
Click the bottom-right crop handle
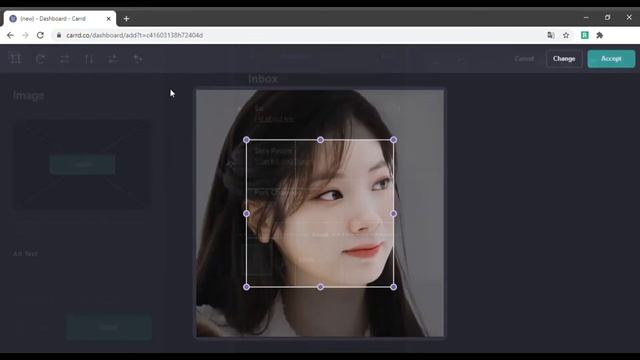393,287
